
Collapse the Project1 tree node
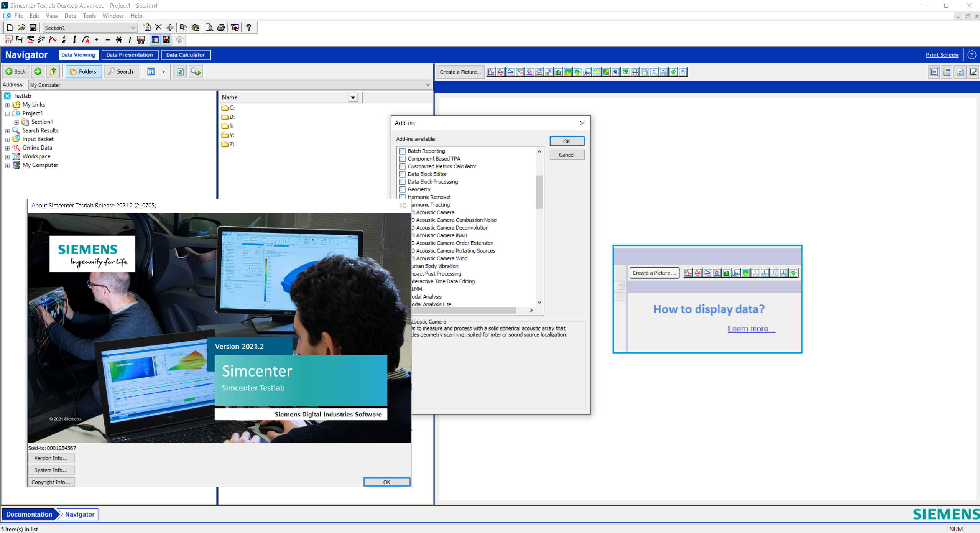[x=7, y=114]
